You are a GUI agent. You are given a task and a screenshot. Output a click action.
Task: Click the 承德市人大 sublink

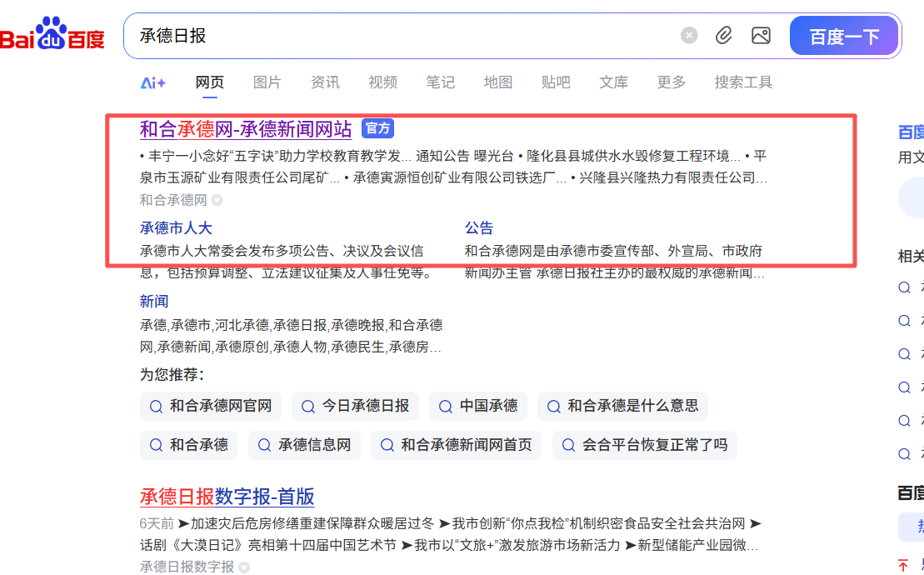pyautogui.click(x=176, y=228)
